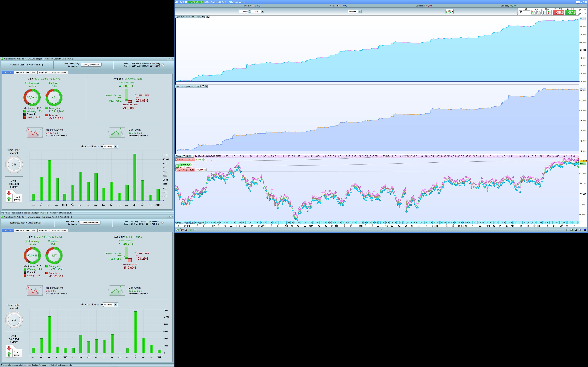Switch to Statistics of closed trades tab, top report
Image resolution: width=588 pixels, height=367 pixels.
[x=25, y=72]
